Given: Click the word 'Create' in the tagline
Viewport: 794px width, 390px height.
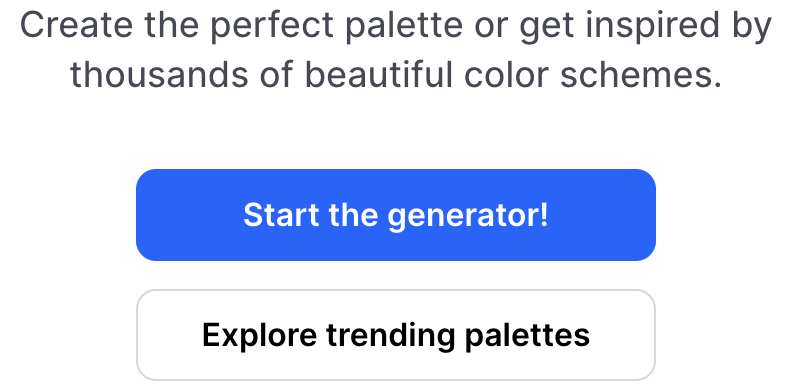Looking at the screenshot, I should [77, 24].
